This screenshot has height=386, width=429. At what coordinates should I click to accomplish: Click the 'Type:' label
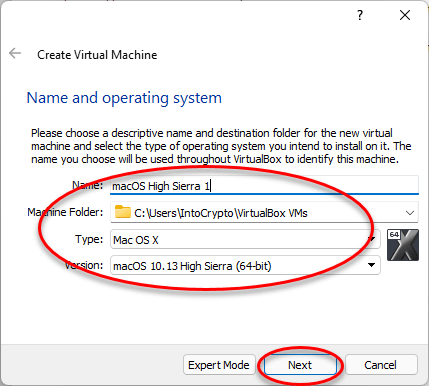[89, 239]
